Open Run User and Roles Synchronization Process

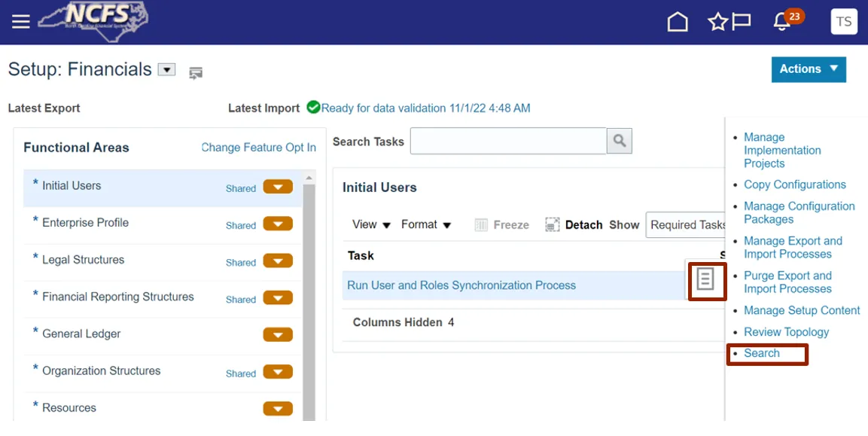pos(461,285)
